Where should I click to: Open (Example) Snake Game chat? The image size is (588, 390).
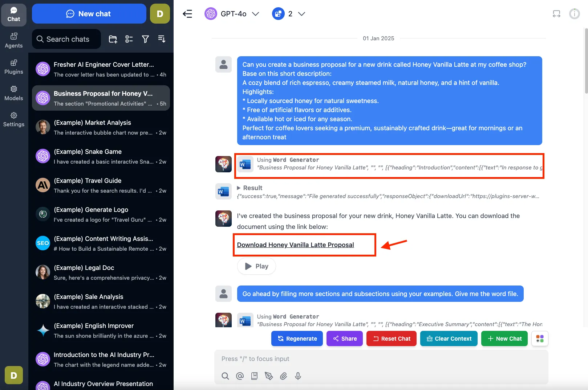(x=101, y=156)
